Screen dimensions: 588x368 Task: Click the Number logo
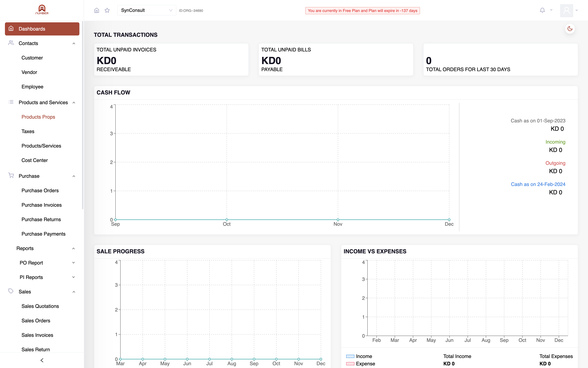42,10
